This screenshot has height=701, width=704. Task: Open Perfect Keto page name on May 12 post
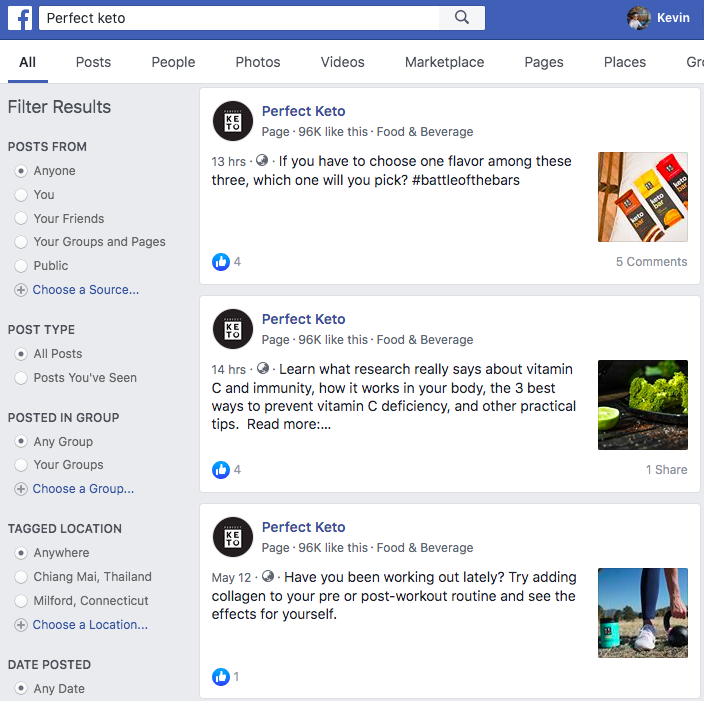pos(304,527)
